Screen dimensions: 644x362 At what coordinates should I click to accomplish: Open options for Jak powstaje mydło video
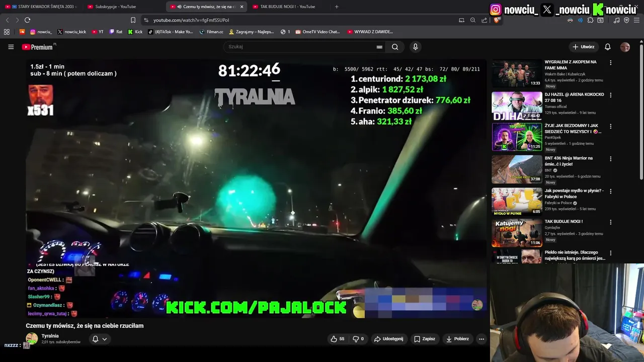click(x=611, y=191)
